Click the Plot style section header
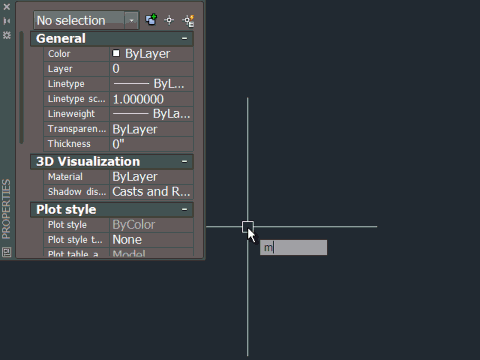 [x=112, y=210]
